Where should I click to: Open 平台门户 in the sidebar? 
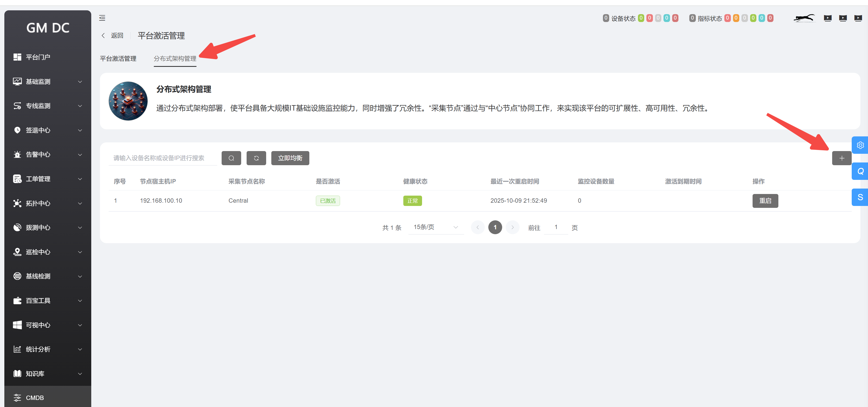[x=38, y=57]
